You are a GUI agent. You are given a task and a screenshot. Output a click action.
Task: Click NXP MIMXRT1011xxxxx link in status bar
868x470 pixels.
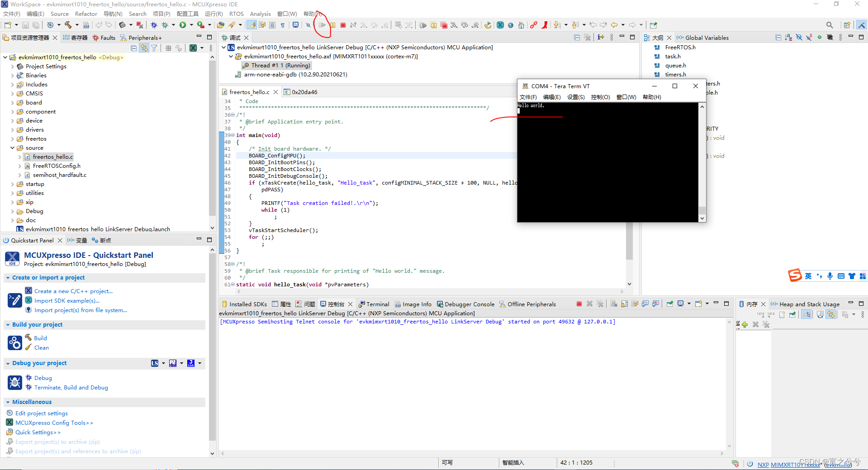788,465
